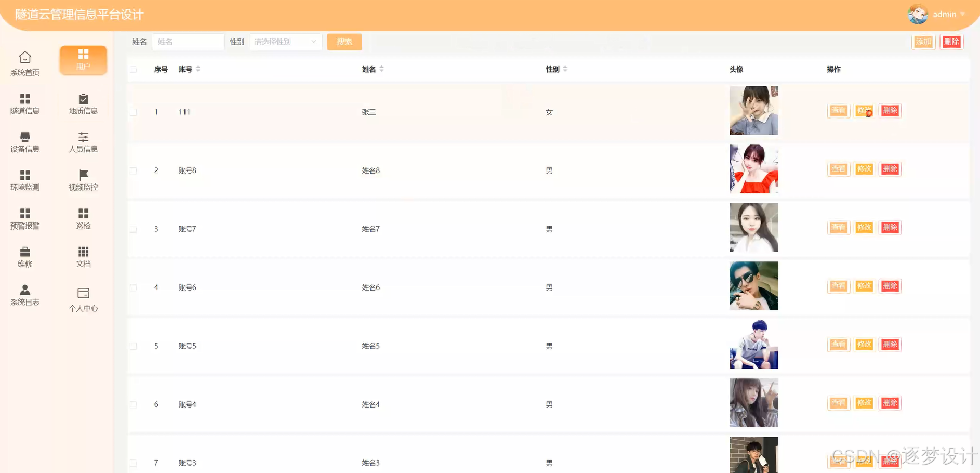Open the 请选择性别 gender dropdown
The image size is (980, 473).
pyautogui.click(x=286, y=42)
